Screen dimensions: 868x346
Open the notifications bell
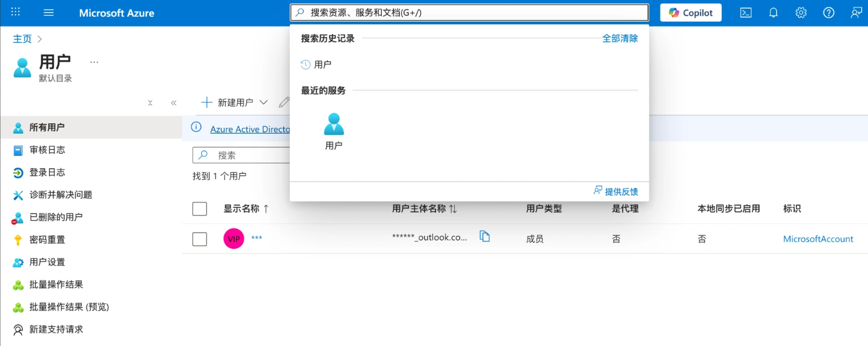click(773, 13)
